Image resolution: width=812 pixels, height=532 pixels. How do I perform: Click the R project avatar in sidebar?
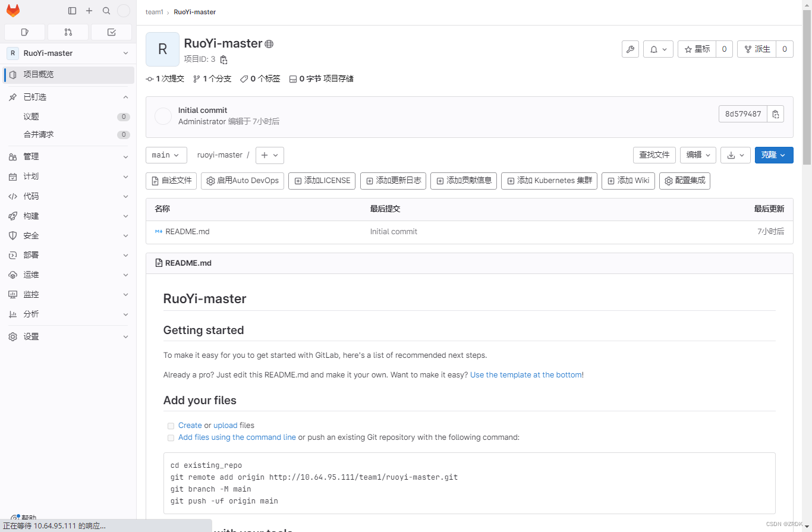pyautogui.click(x=13, y=53)
